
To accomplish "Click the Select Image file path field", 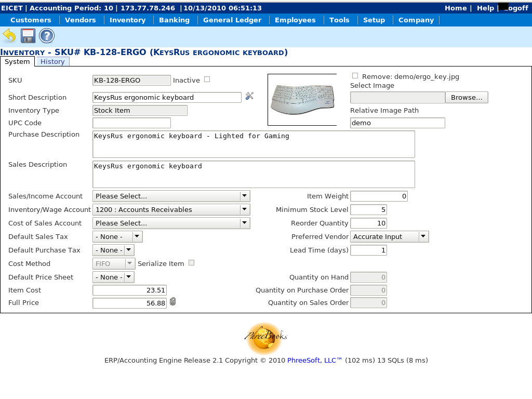I will pos(397,97).
